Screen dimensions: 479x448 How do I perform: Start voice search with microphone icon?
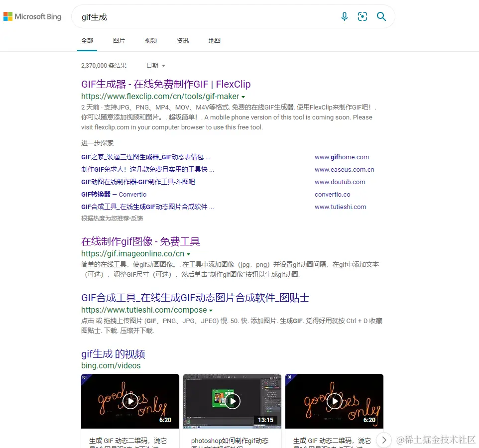[x=344, y=16]
